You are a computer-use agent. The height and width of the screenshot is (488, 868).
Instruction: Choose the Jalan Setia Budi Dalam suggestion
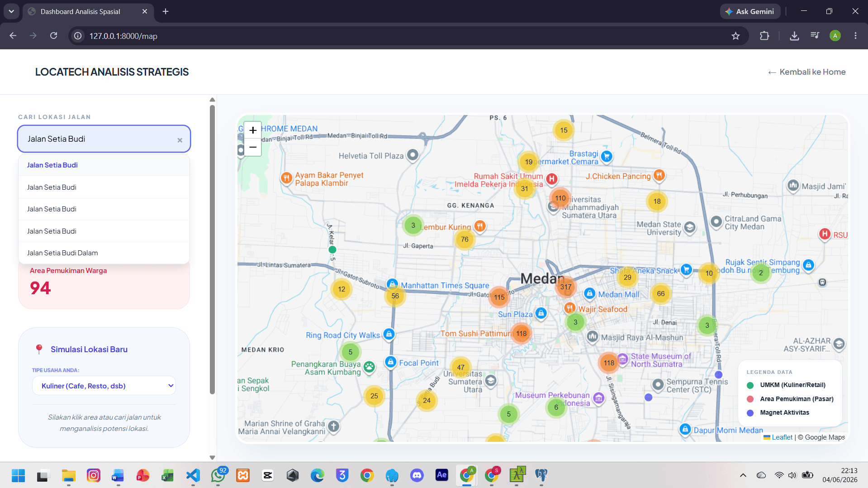point(104,253)
